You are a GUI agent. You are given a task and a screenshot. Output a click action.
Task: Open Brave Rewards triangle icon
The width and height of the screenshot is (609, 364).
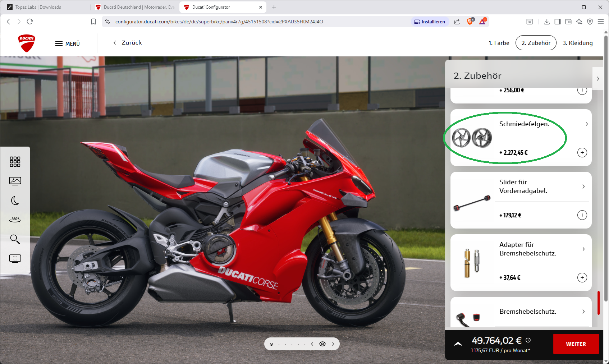coord(483,21)
